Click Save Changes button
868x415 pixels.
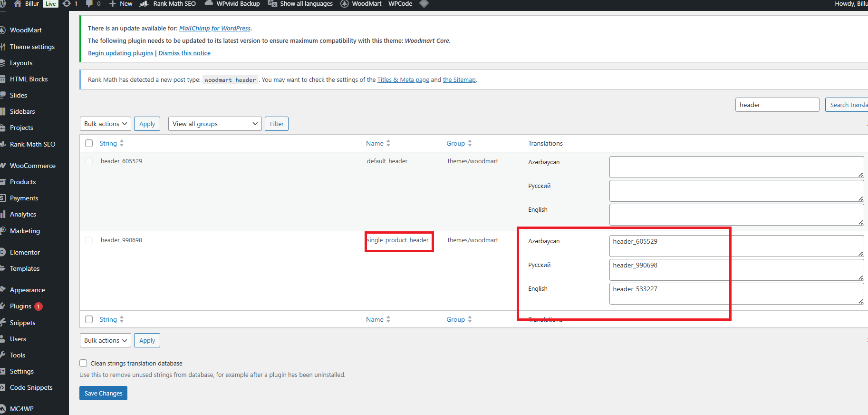[x=103, y=393]
